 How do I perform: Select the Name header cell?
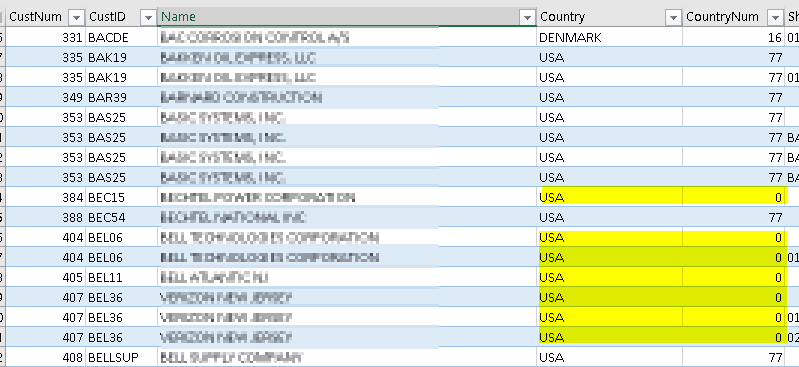point(347,17)
